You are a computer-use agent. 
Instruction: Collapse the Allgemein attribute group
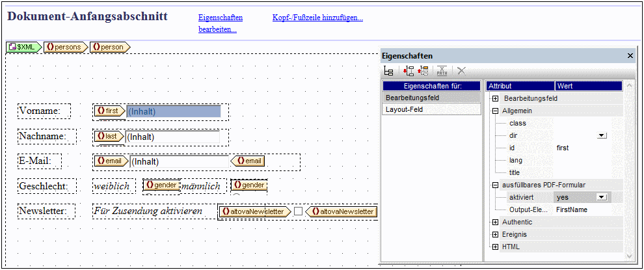tap(495, 111)
